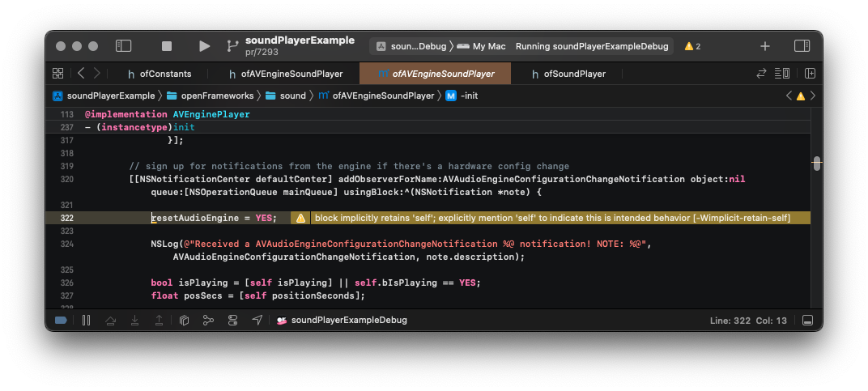Image resolution: width=868 pixels, height=391 pixels.
Task: Click the Simulate Location arrow icon
Action: 257,320
